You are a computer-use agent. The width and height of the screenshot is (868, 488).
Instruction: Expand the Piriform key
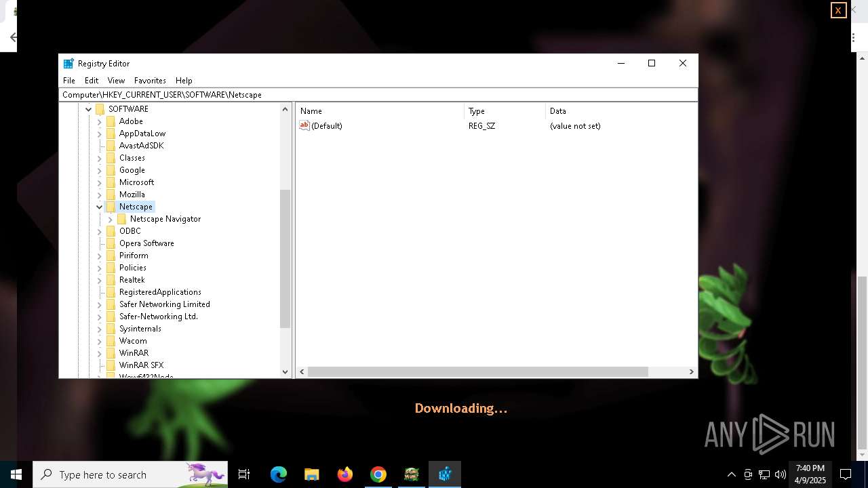pos(100,256)
